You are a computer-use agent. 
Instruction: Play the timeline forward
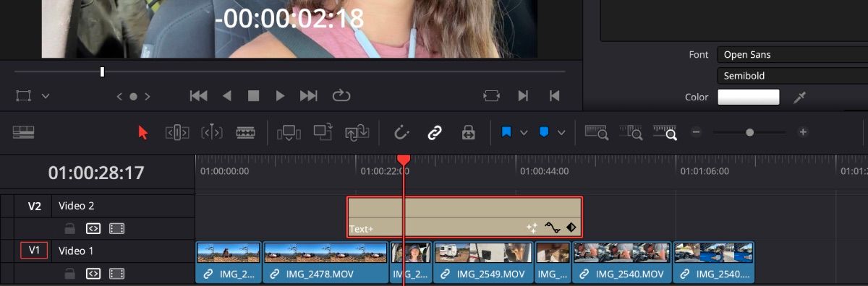(x=280, y=95)
